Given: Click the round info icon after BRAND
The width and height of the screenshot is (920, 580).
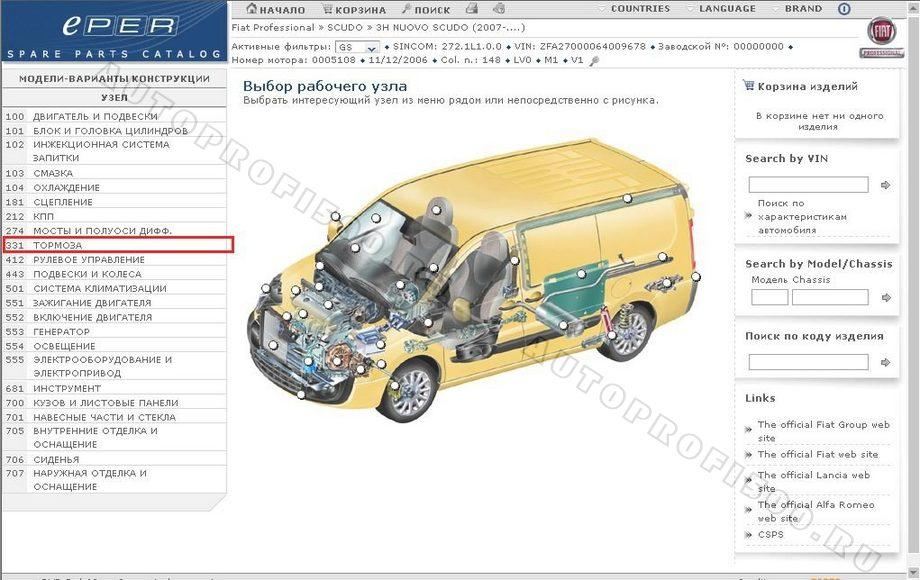Looking at the screenshot, I should [x=844, y=9].
